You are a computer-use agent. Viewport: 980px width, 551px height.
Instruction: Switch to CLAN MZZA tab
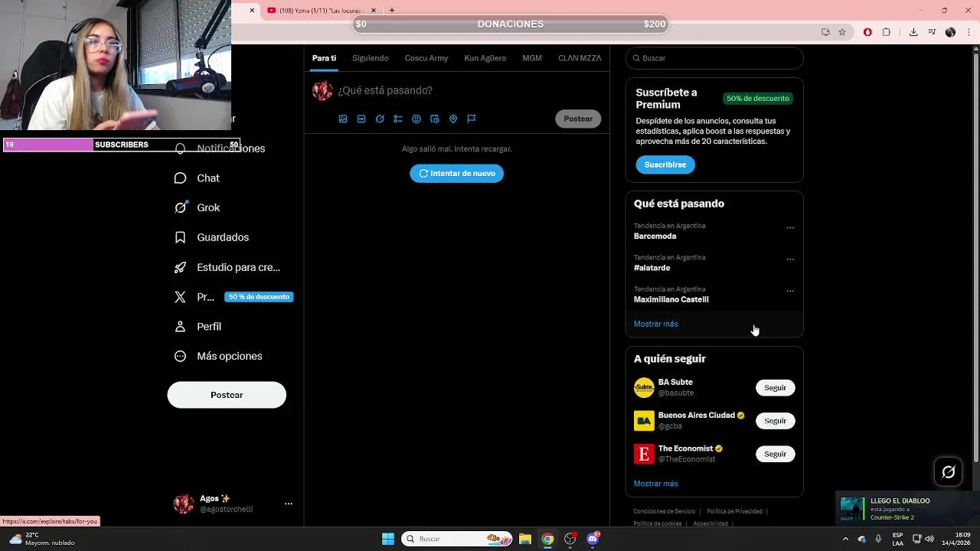pos(580,58)
